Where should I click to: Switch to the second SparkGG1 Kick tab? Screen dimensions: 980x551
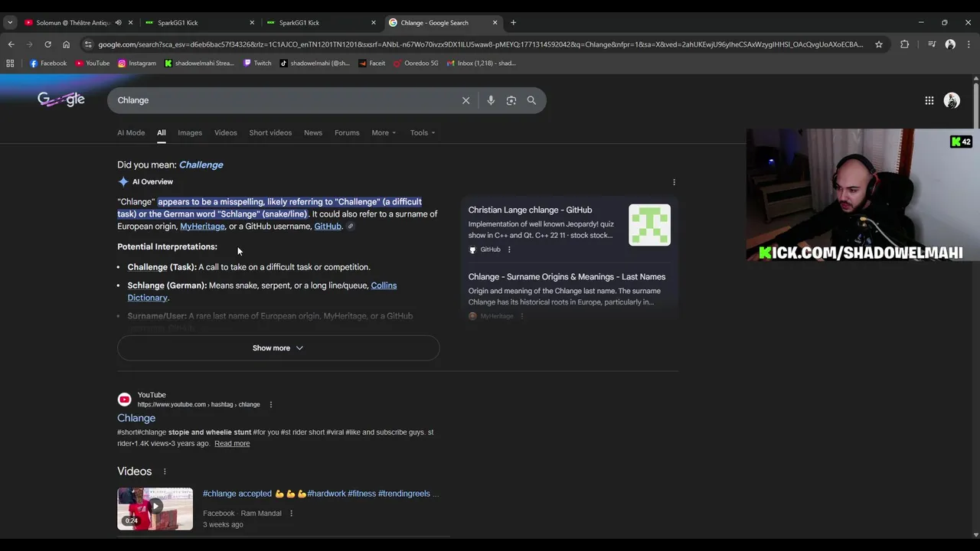pos(322,23)
